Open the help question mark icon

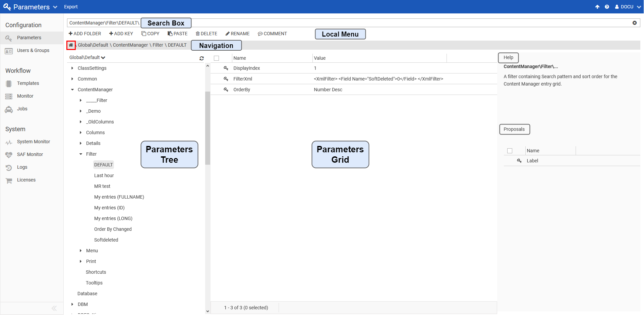click(607, 7)
